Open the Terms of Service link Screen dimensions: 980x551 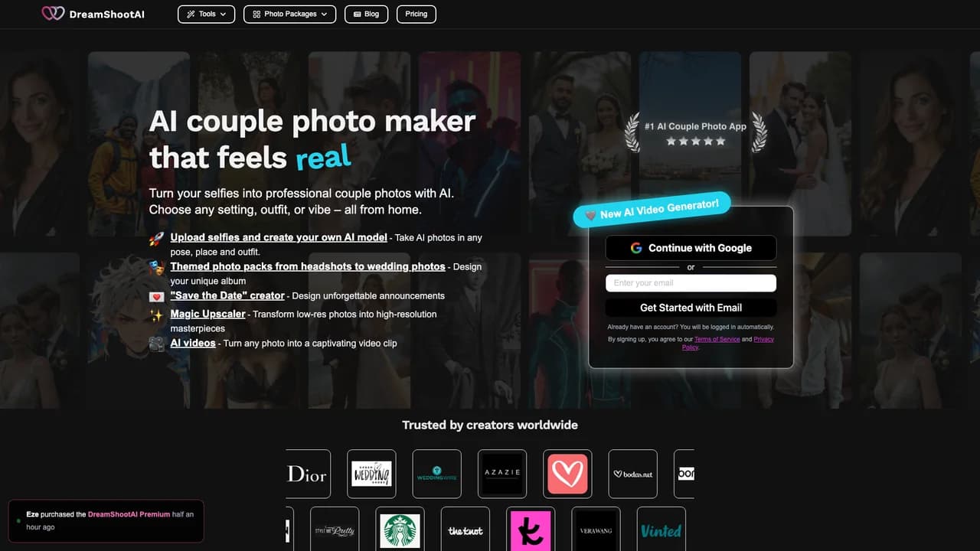[x=717, y=339]
